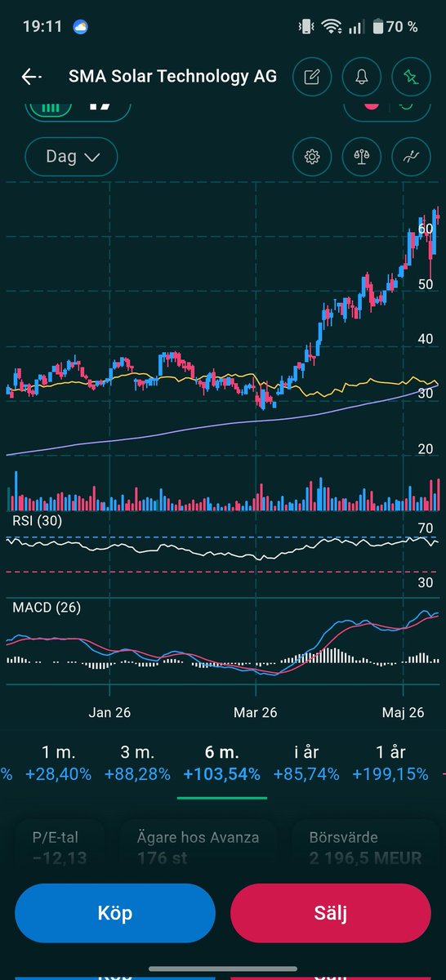Tap the +28,40% return value
Image resolution: width=446 pixels, height=980 pixels.
(58, 774)
